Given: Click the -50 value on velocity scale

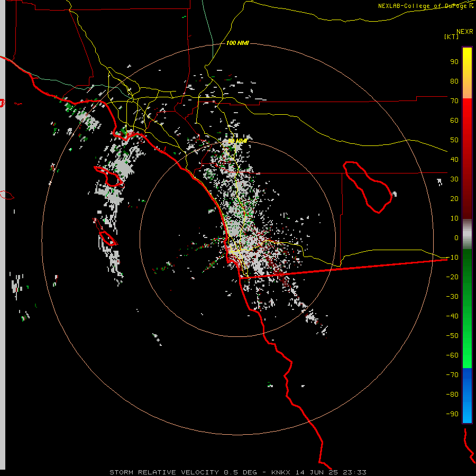Looking at the screenshot, I should tap(452, 335).
